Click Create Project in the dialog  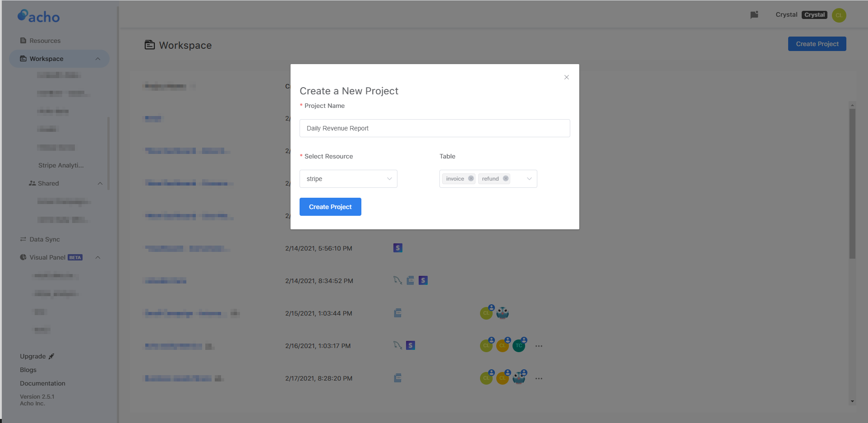pos(330,207)
